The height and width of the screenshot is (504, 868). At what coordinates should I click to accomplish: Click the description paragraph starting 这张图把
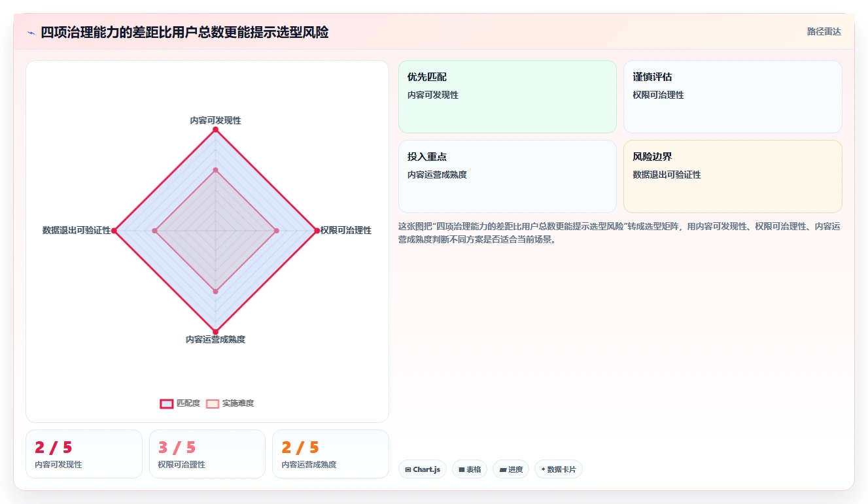point(619,233)
